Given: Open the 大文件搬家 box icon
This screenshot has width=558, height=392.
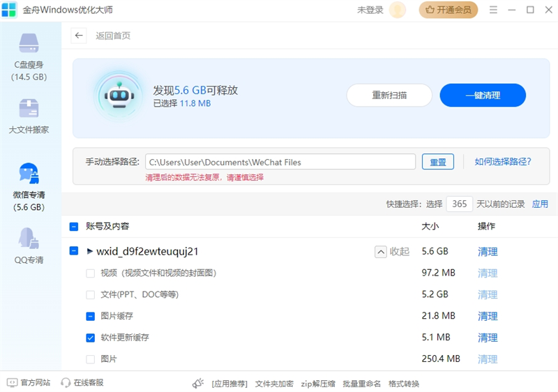Looking at the screenshot, I should 29,108.
